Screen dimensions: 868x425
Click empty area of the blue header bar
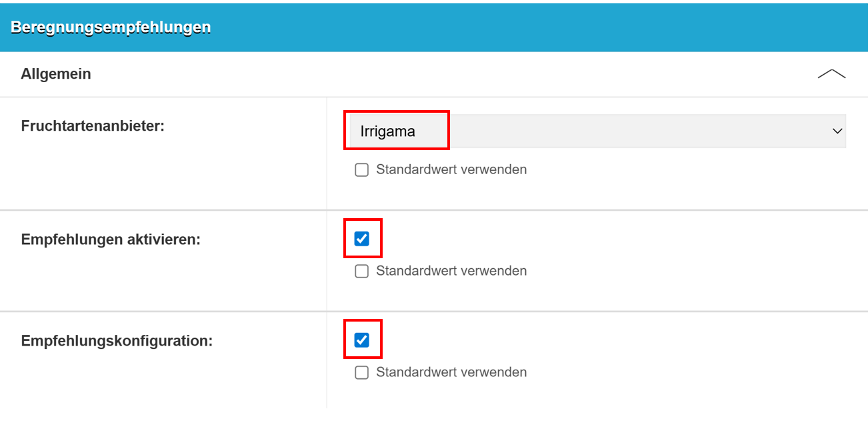533,27
